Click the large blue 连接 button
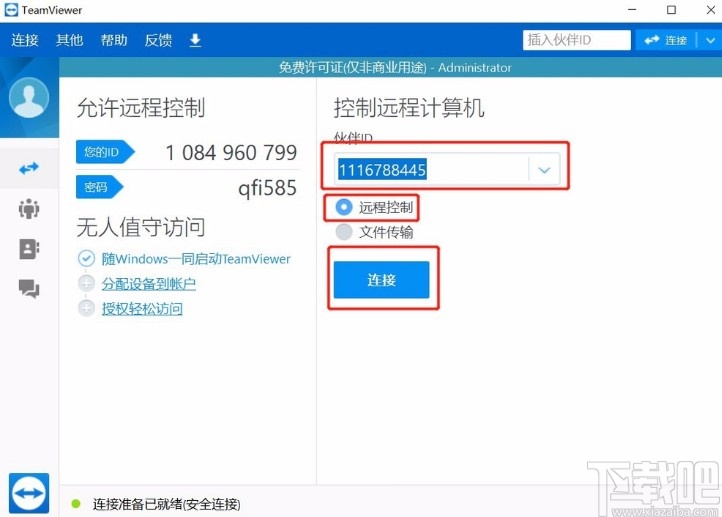This screenshot has width=722, height=517. (381, 280)
